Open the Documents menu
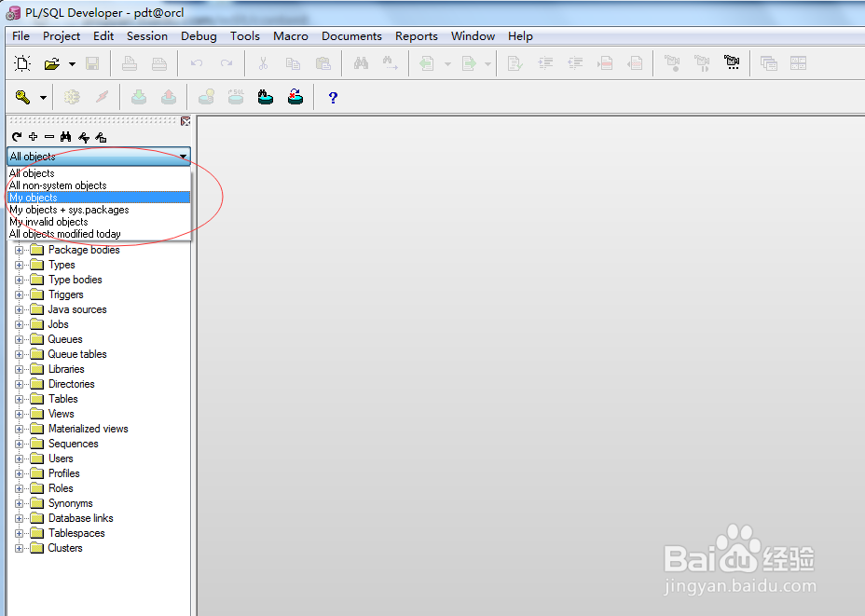Image resolution: width=865 pixels, height=616 pixels. [351, 35]
